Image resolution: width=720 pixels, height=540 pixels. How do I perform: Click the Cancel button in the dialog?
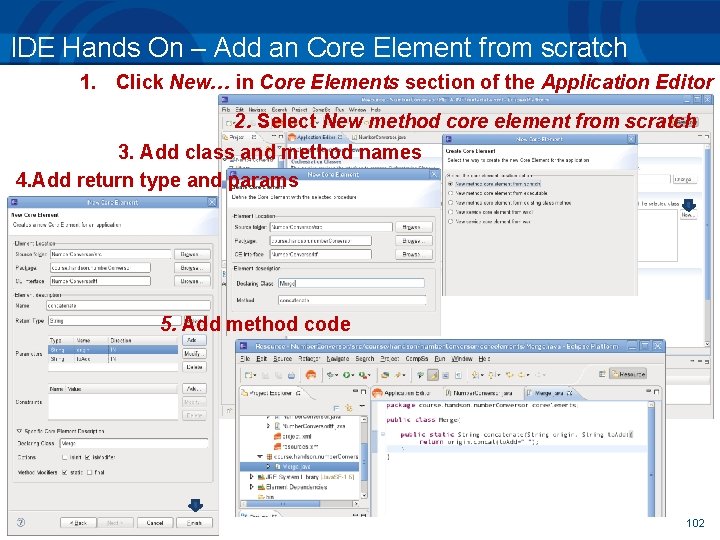click(155, 523)
